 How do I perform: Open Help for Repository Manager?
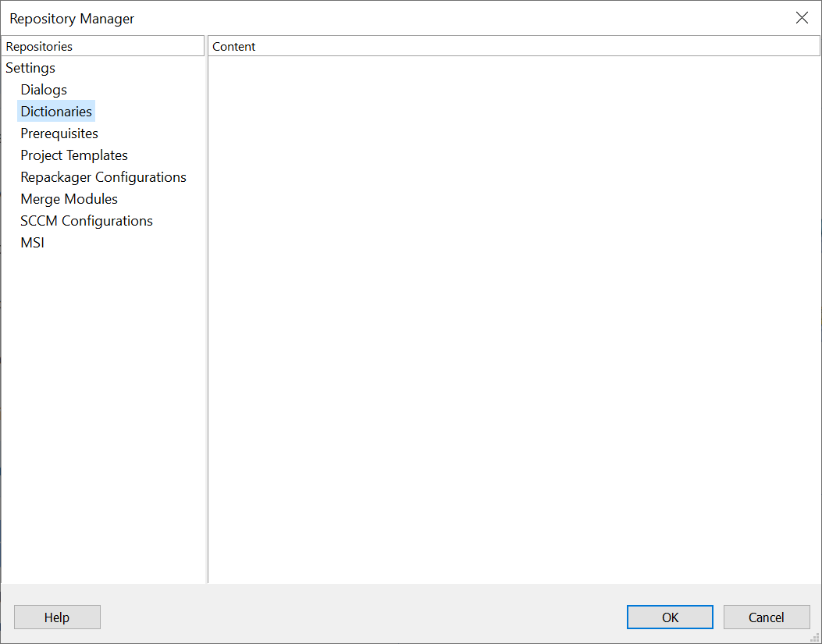click(57, 617)
